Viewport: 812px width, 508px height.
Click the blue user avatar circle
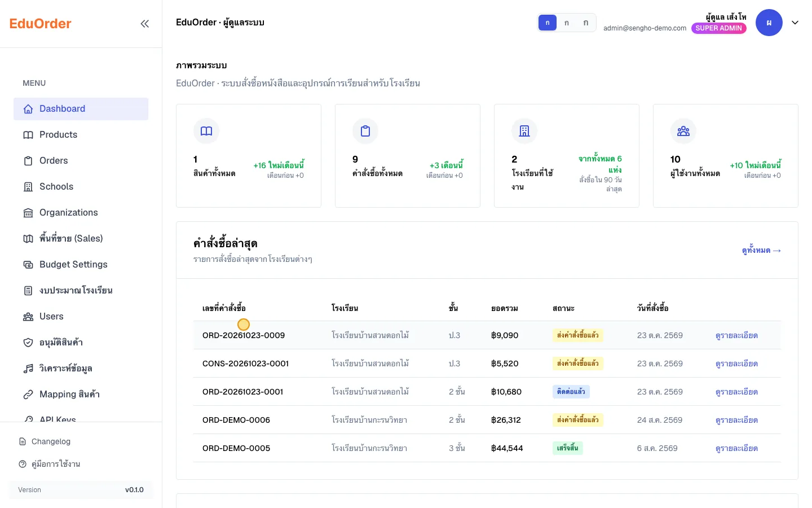(769, 23)
